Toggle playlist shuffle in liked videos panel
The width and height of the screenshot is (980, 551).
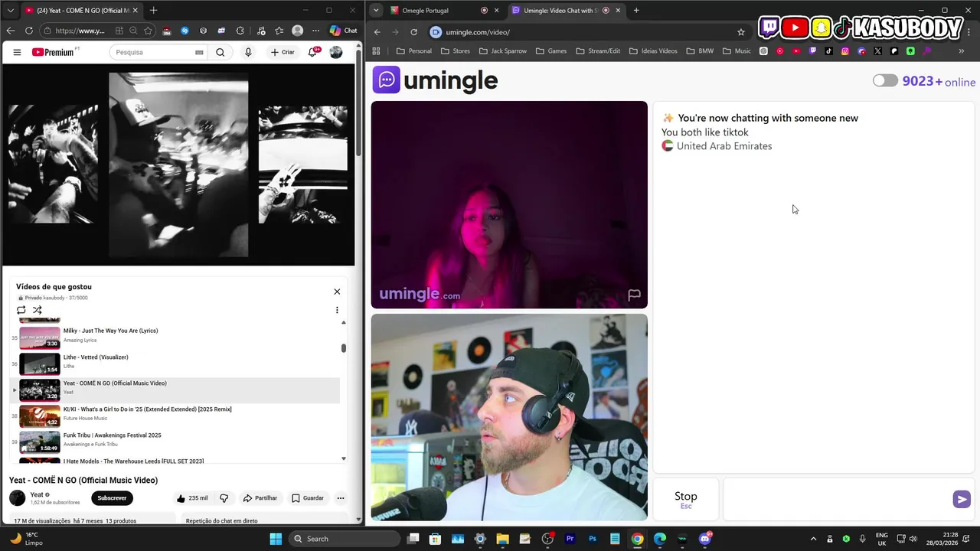37,310
